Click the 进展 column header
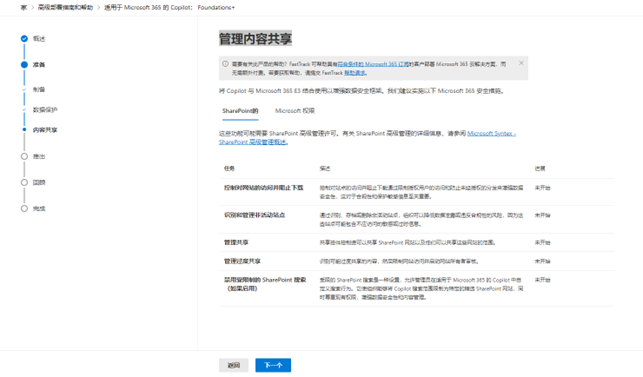Image resolution: width=643 pixels, height=377 pixels. pyautogui.click(x=540, y=168)
